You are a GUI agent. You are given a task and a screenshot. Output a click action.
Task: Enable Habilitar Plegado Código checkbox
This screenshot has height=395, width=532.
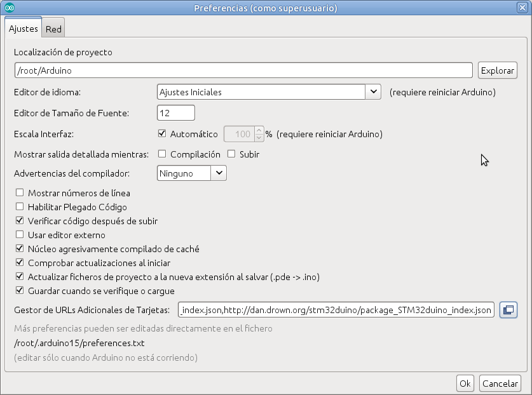tap(20, 207)
